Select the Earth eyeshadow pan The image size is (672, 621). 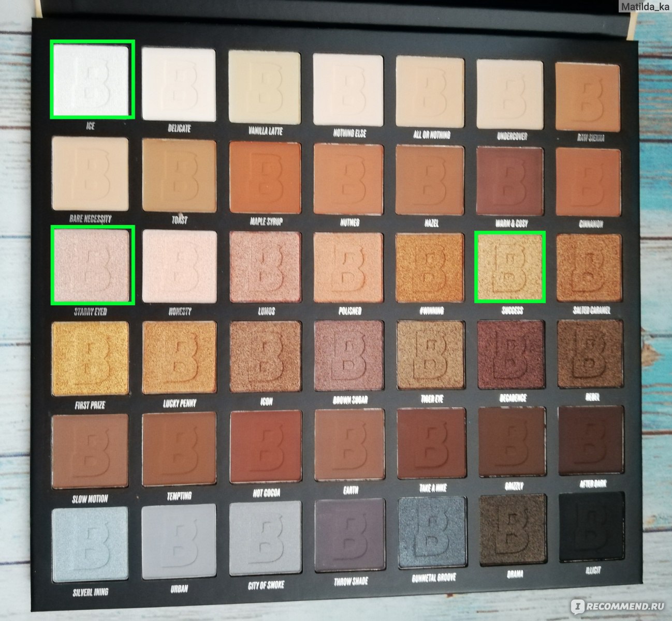pyautogui.click(x=350, y=445)
